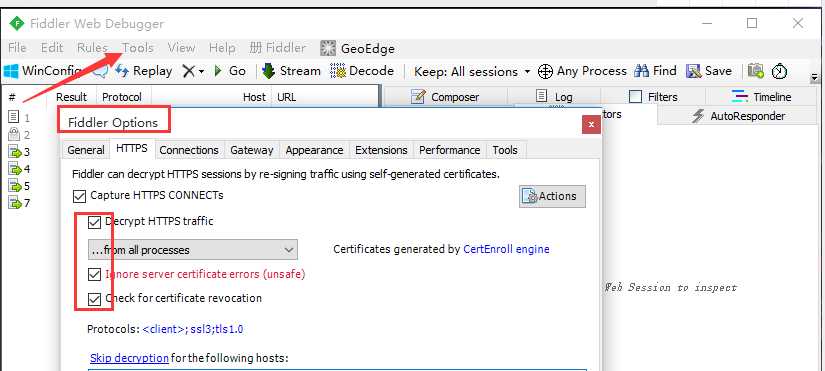Open the Skip decryption link
This screenshot has height=371, width=825.
[129, 358]
